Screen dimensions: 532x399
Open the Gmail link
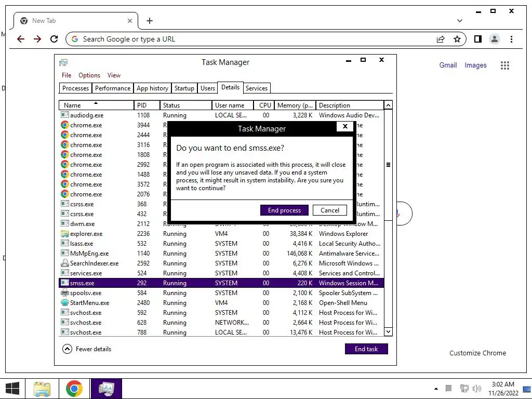(448, 65)
